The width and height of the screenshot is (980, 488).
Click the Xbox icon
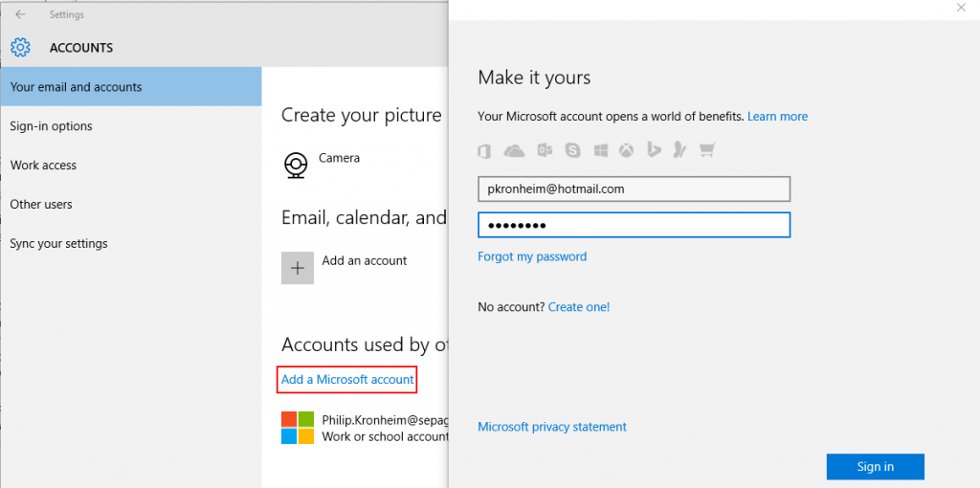pyautogui.click(x=626, y=150)
